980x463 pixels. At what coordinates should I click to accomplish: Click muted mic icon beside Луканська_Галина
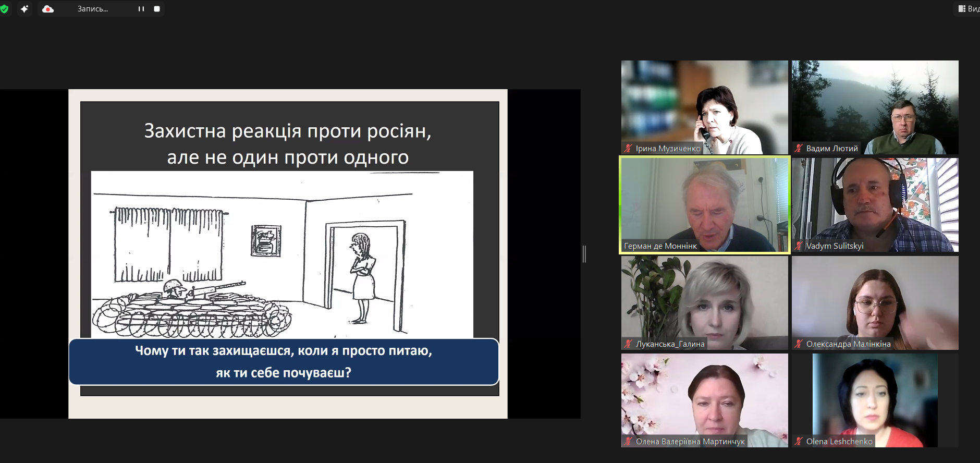click(629, 344)
